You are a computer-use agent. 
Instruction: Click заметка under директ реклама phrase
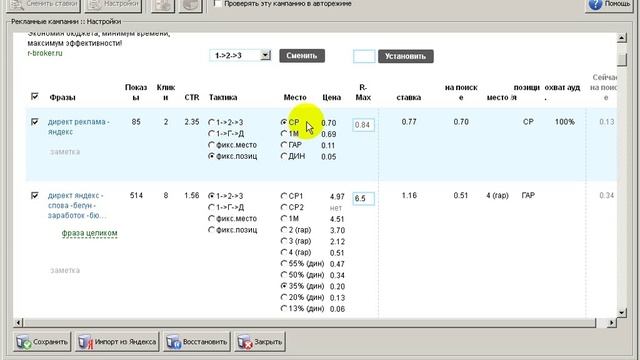click(65, 152)
